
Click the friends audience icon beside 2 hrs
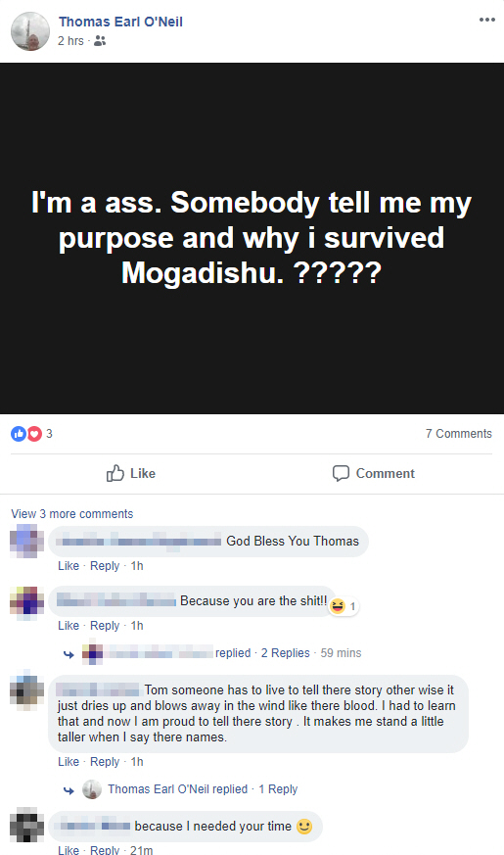[x=100, y=41]
